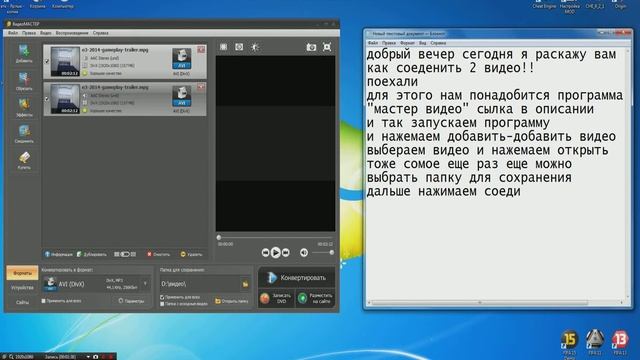This screenshot has height=360, width=640.
Task: Click the Добавить (add video) sidebar icon
Action: pyautogui.click(x=24, y=53)
